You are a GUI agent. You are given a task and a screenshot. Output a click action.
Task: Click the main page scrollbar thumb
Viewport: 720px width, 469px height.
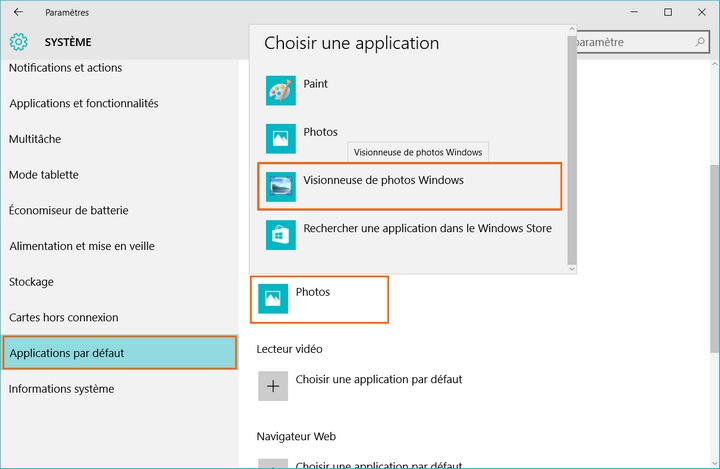(715, 259)
